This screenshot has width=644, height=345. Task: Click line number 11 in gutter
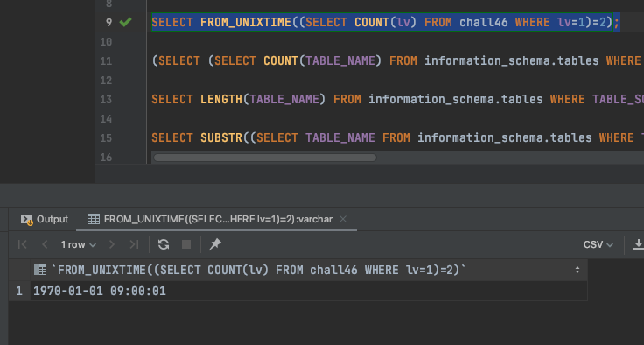coord(106,61)
